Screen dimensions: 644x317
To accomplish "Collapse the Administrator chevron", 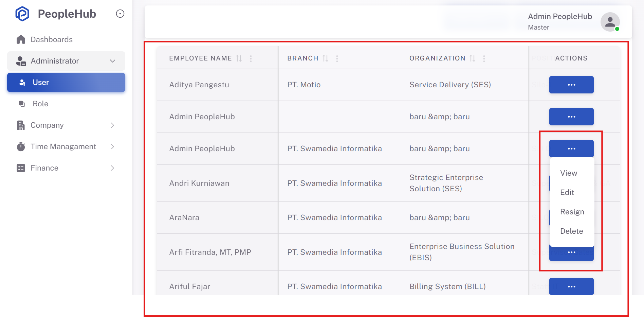I will 113,61.
